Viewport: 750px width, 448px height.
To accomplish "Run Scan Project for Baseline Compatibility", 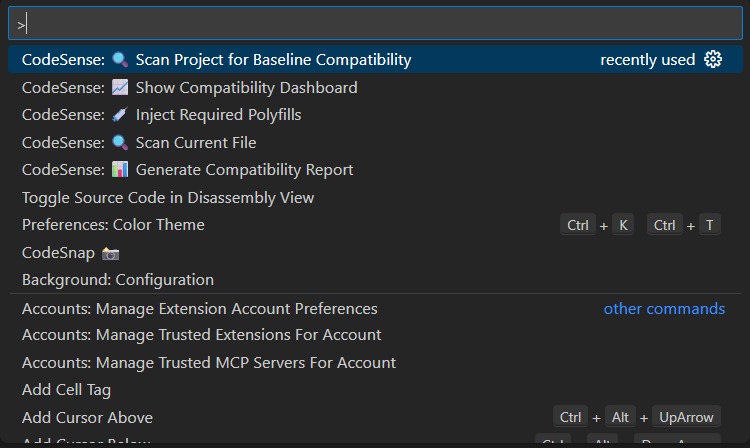I will 375,59.
